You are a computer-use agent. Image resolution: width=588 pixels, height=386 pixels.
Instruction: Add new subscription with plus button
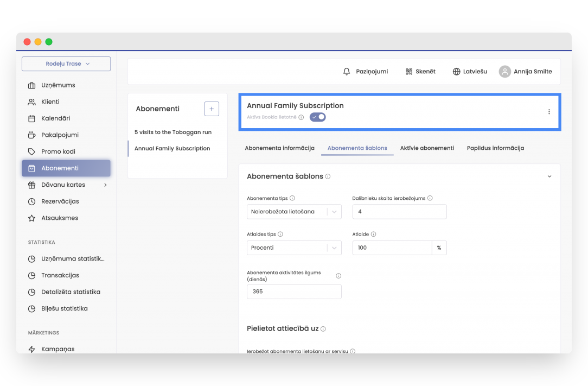(x=212, y=109)
